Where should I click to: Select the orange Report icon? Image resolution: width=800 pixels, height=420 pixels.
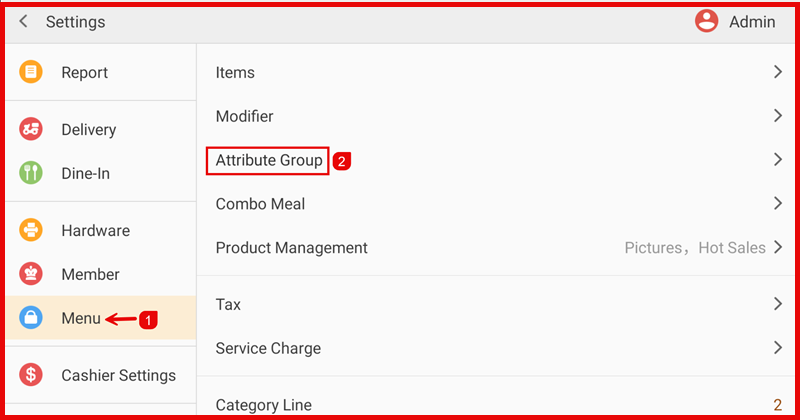32,73
